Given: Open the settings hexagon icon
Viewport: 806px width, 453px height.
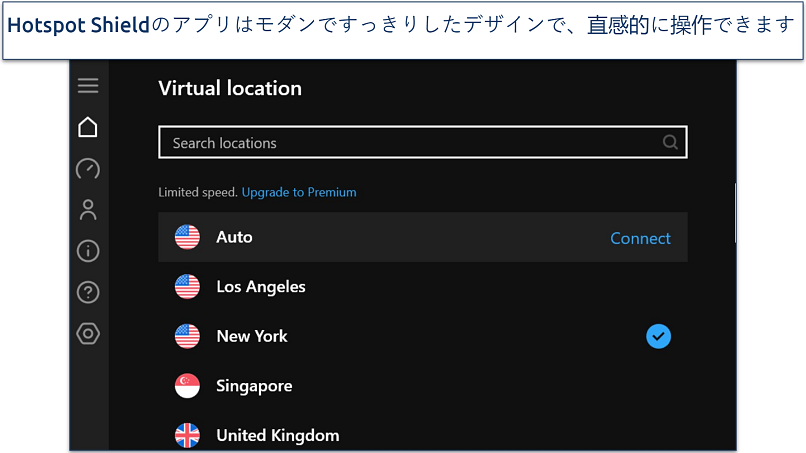Looking at the screenshot, I should click(88, 333).
